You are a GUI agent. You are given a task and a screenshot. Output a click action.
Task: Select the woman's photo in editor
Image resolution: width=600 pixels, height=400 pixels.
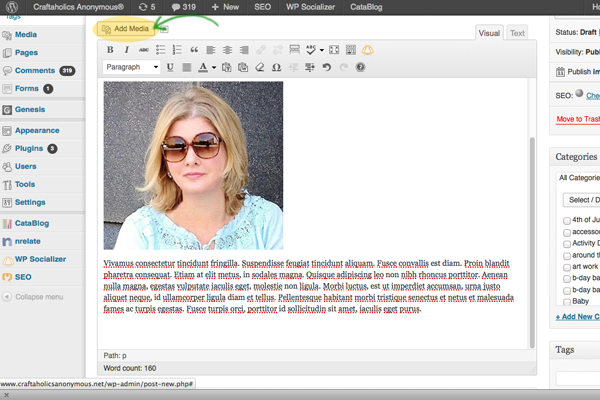[193, 165]
